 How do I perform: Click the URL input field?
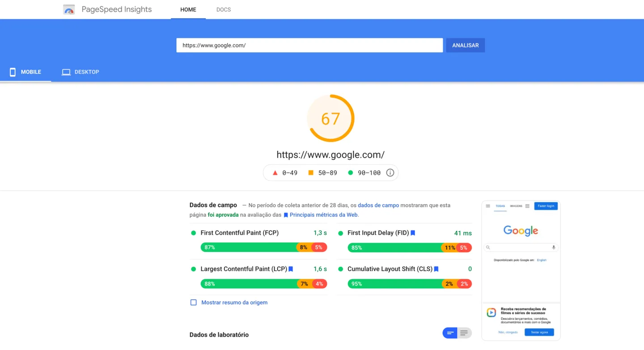[x=309, y=45]
